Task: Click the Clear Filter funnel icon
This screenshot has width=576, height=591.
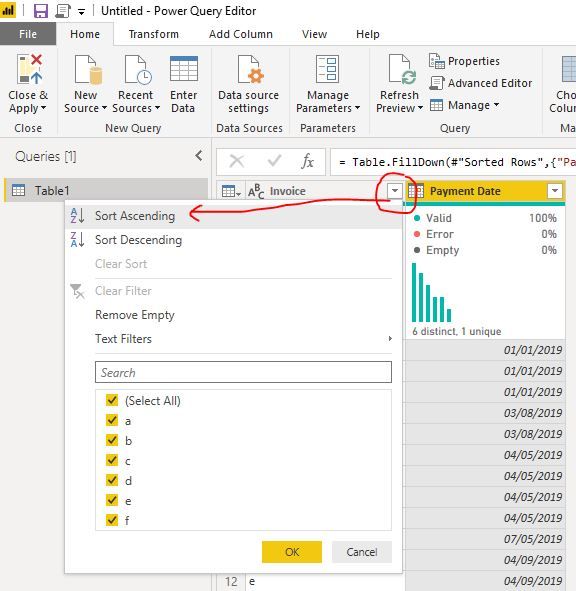Action: tap(78, 291)
